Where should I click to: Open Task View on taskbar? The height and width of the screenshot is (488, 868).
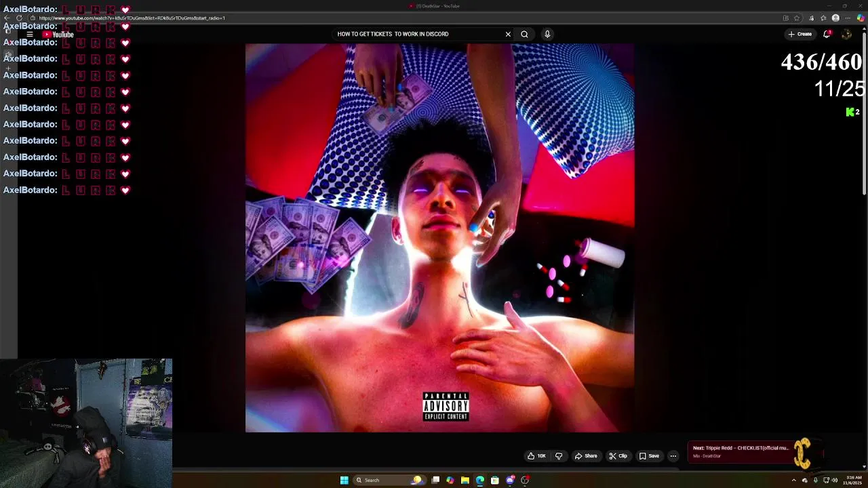click(x=435, y=480)
